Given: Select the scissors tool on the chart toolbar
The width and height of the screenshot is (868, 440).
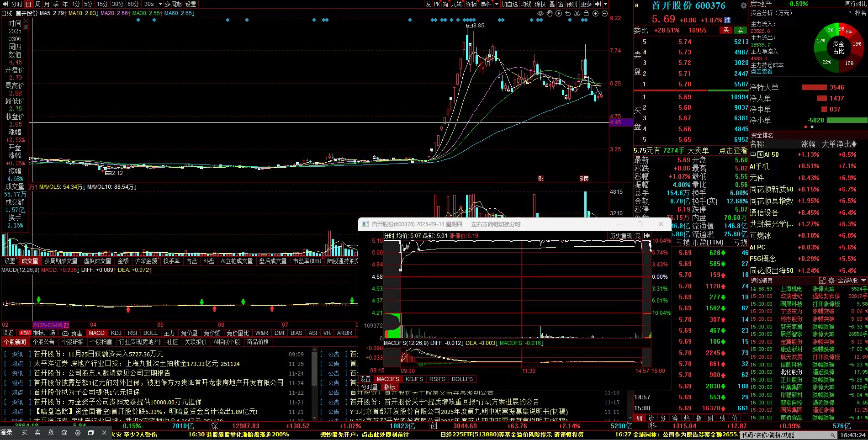Looking at the screenshot, I should pyautogui.click(x=577, y=14).
